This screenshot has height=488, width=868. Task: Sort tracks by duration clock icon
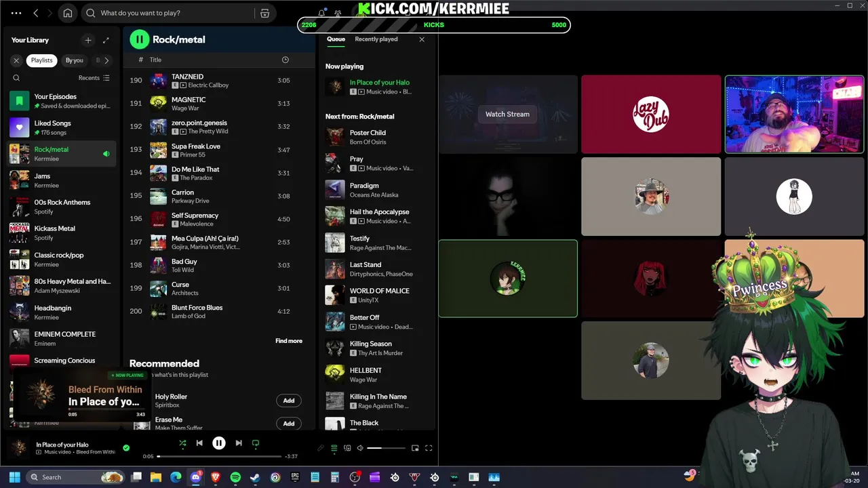[x=285, y=60]
